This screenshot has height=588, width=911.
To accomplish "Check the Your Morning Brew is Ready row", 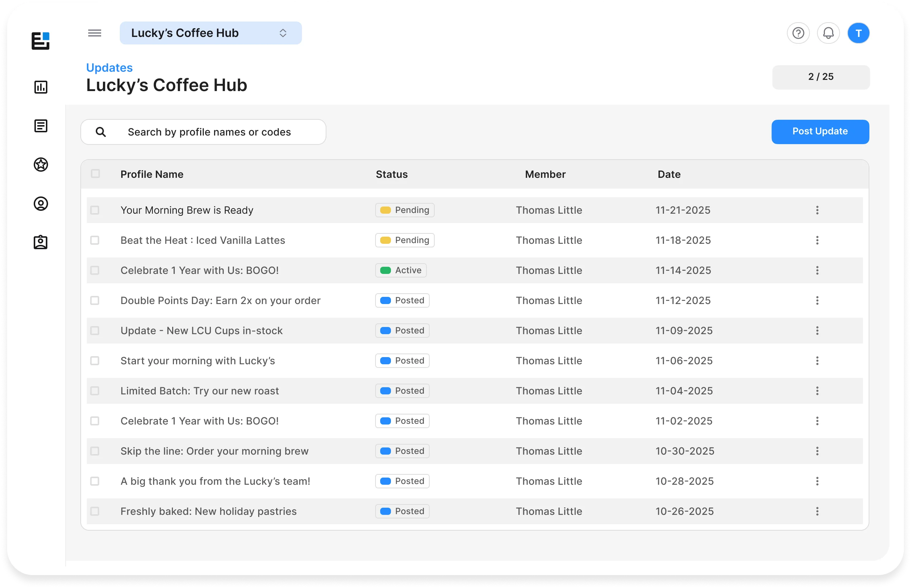I will pos(95,210).
